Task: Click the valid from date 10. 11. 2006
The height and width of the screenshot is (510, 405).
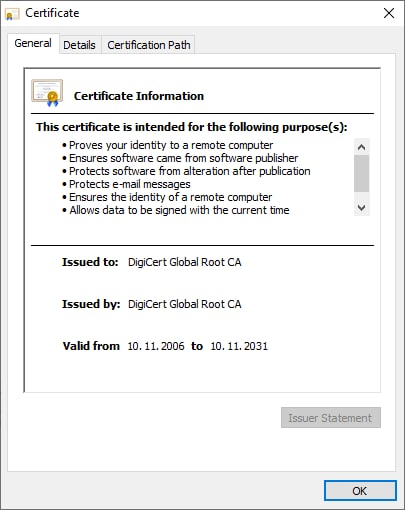Action: (156, 346)
